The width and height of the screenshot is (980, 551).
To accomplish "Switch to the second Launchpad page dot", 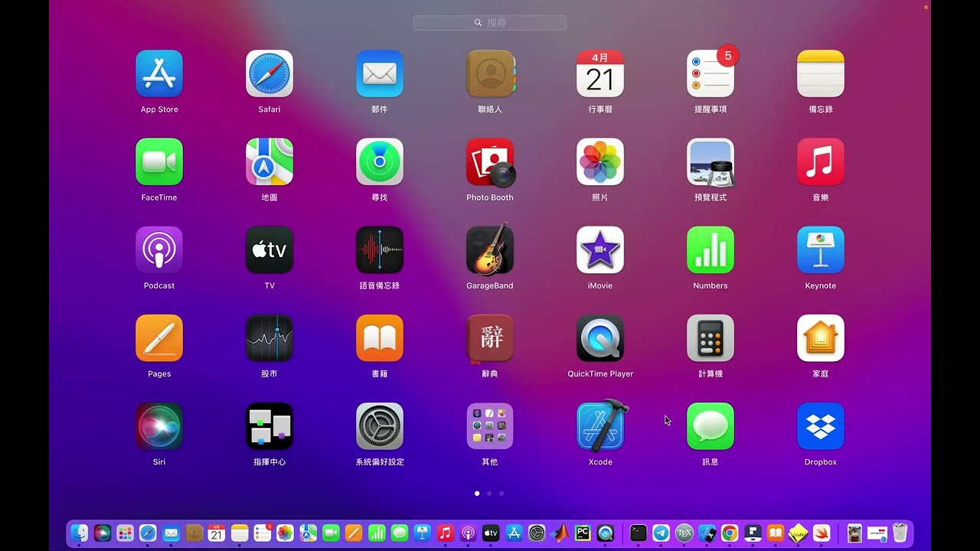I will (489, 494).
